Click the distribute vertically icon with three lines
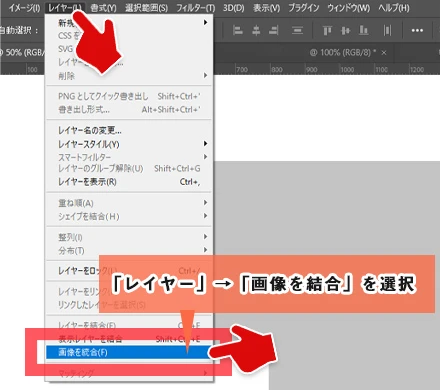This screenshot has height=390, width=440. click(297, 31)
